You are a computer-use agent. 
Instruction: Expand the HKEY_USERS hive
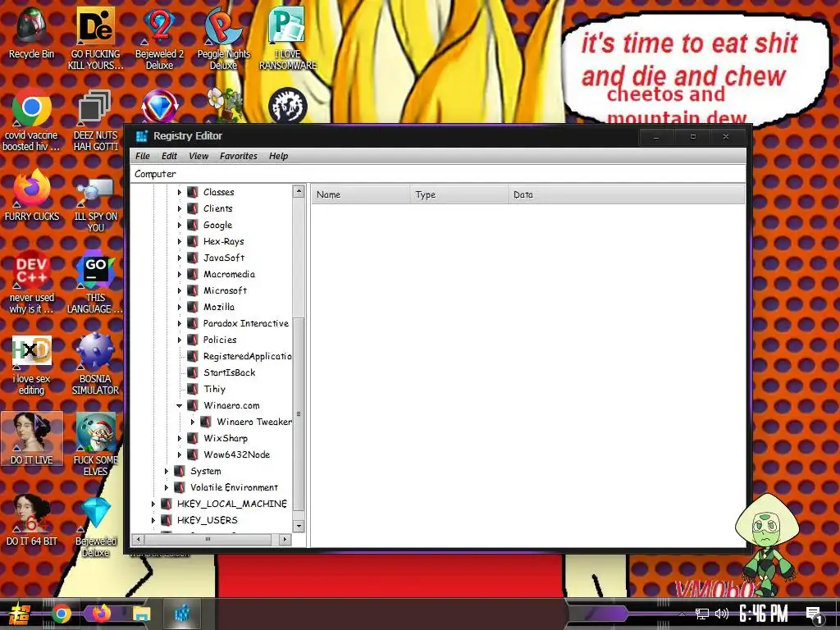(153, 520)
